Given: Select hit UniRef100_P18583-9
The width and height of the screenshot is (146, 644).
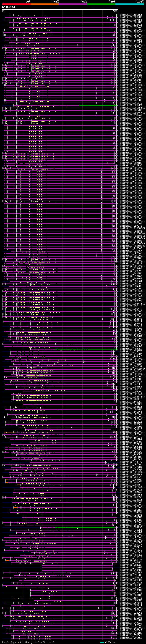Looking at the screenshot, I should pyautogui.click(x=132, y=238).
